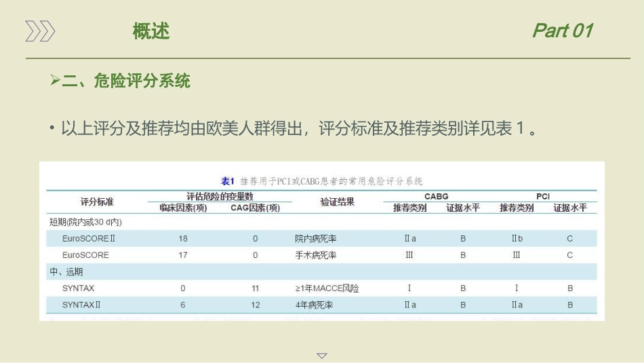The width and height of the screenshot is (644, 363).
Task: Click the table caption starting 表1
Action: 321,181
